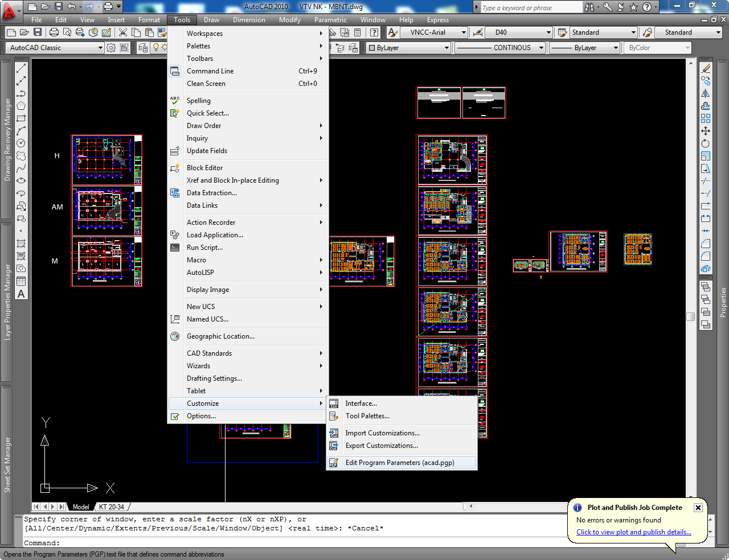Screen dimensions: 729x560
Task: Click the Mirror tool in Modify toolbar
Action: point(706,93)
